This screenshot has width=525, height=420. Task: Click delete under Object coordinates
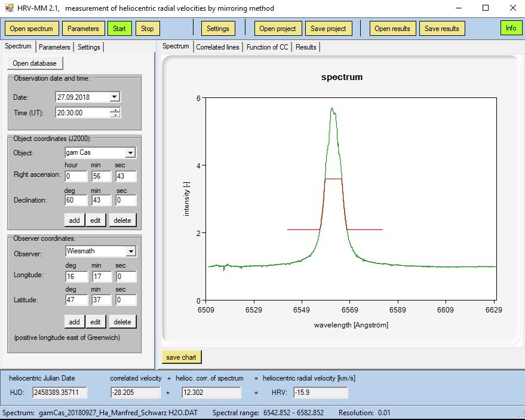(122, 220)
